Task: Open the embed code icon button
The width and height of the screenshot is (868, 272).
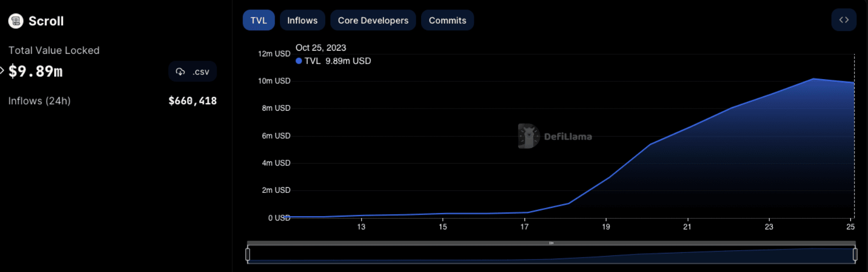Action: point(844,20)
